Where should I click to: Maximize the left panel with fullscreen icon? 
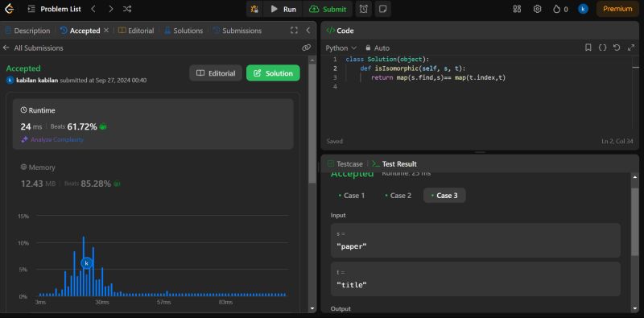(x=294, y=31)
